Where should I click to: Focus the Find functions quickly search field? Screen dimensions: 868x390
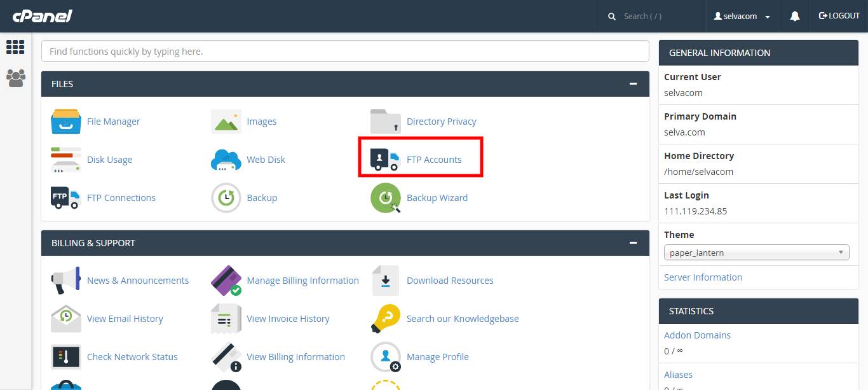tap(345, 52)
